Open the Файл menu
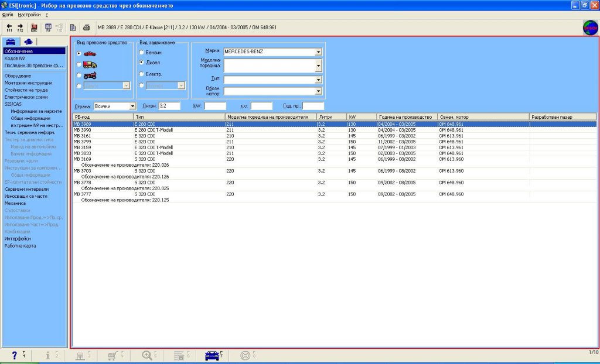The height and width of the screenshot is (364, 600). [x=8, y=13]
